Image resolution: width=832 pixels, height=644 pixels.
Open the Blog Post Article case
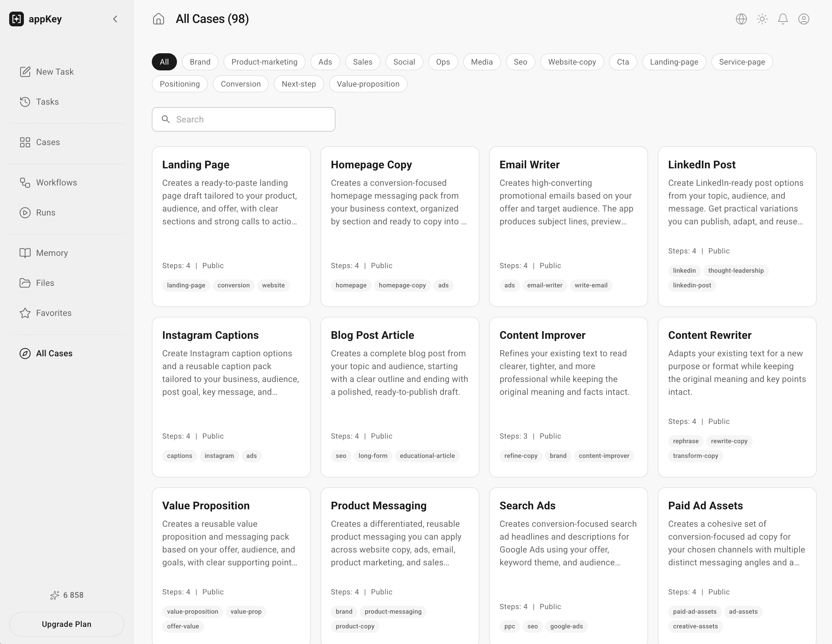pos(399,397)
